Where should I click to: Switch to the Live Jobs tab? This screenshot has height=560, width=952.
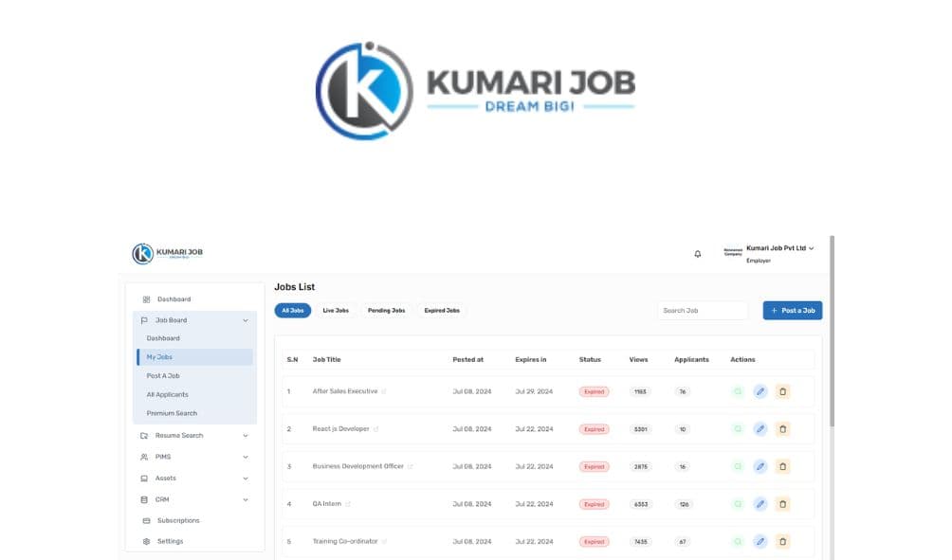pos(336,311)
